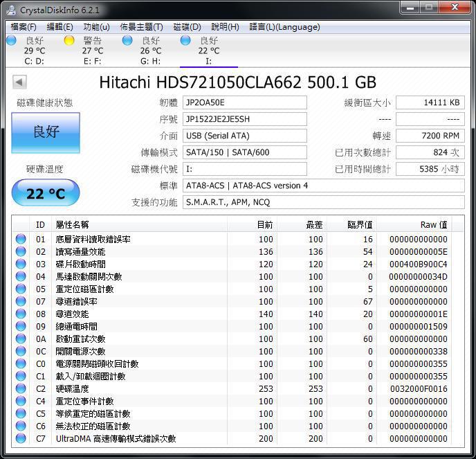The image size is (476, 459).
Task: Click status orb for attribute C6
Action: click(x=21, y=426)
